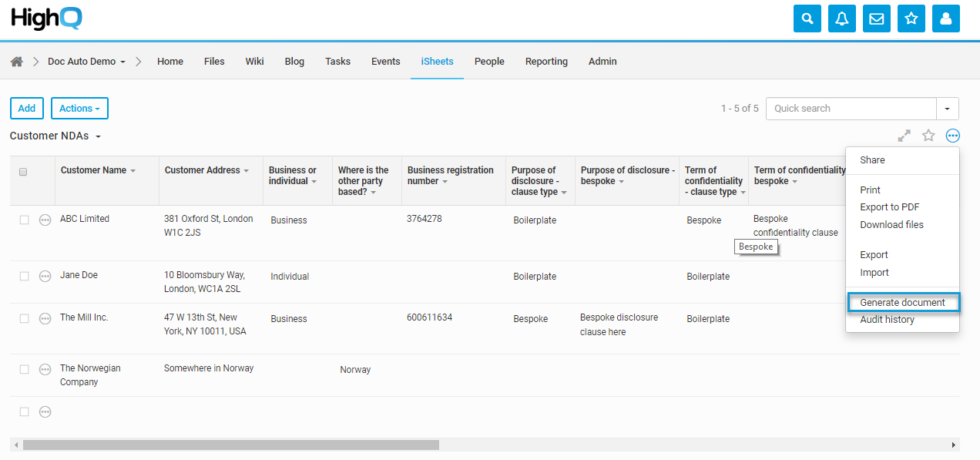The height and width of the screenshot is (460, 980).
Task: Switch to the Reporting tab
Action: (546, 62)
